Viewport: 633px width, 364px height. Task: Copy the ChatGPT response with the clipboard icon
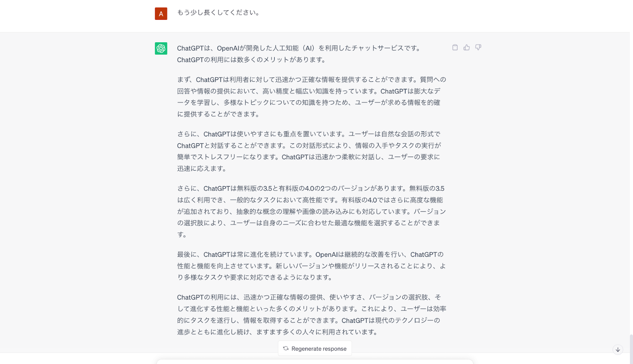point(455,47)
